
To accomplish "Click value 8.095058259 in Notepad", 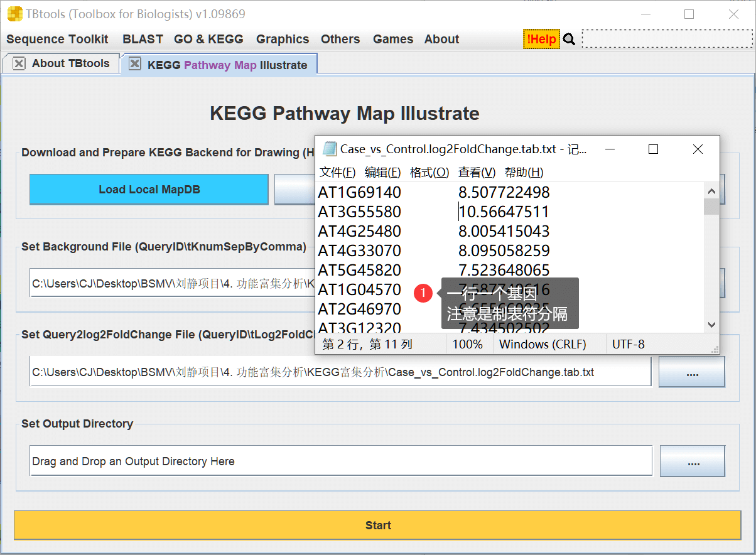I will point(504,251).
